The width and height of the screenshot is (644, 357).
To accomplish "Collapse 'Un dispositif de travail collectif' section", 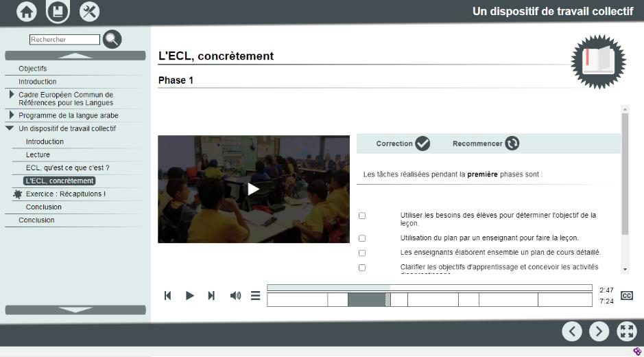I will point(10,128).
